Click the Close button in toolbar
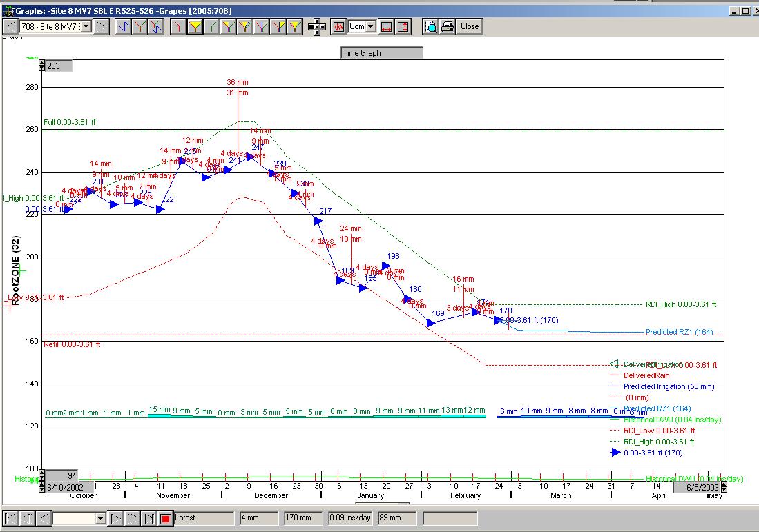This screenshot has width=759, height=532. coord(470,26)
